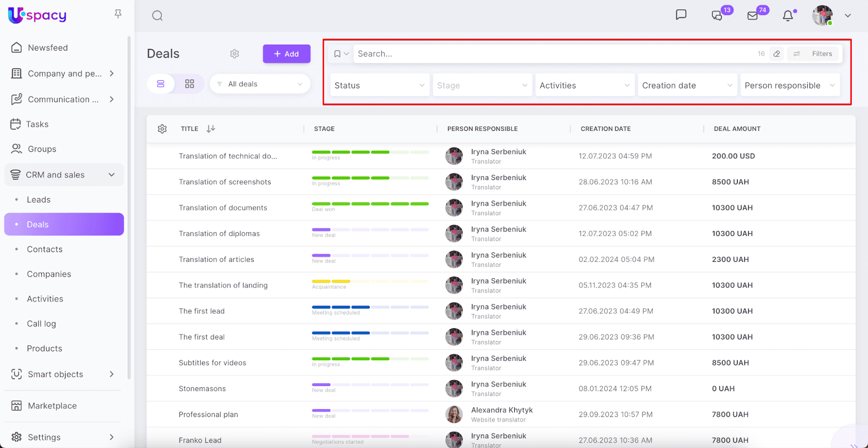Open the Person responsible filter dropdown

point(789,85)
